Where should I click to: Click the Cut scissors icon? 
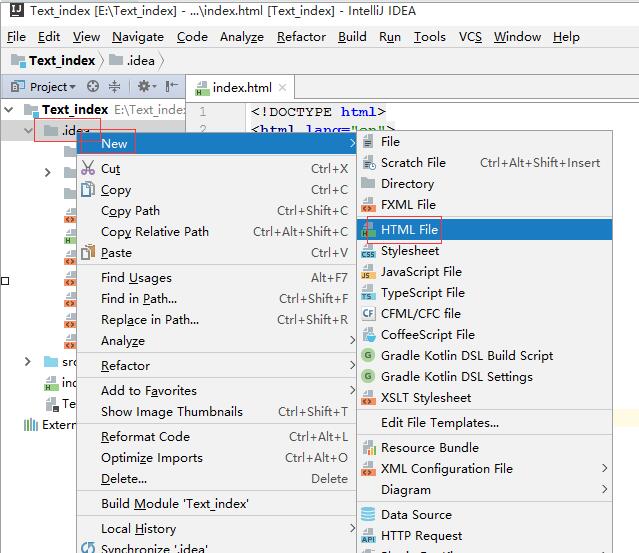tap(88, 168)
